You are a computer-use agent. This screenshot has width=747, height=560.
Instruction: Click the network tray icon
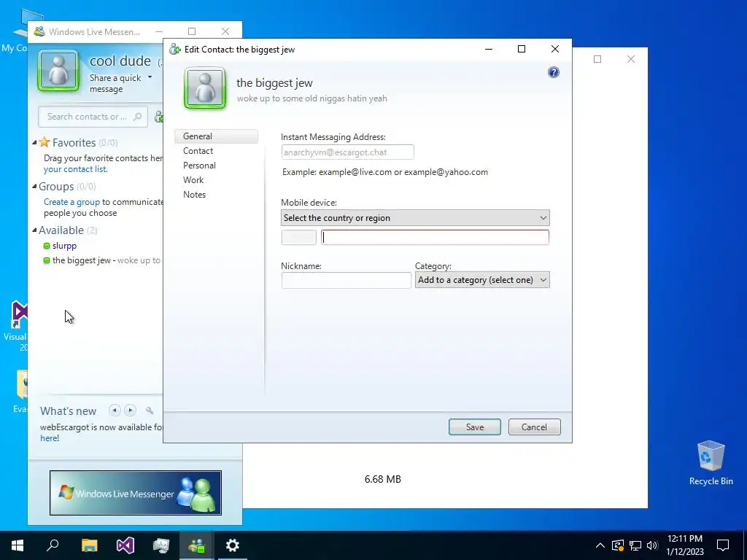[635, 545]
